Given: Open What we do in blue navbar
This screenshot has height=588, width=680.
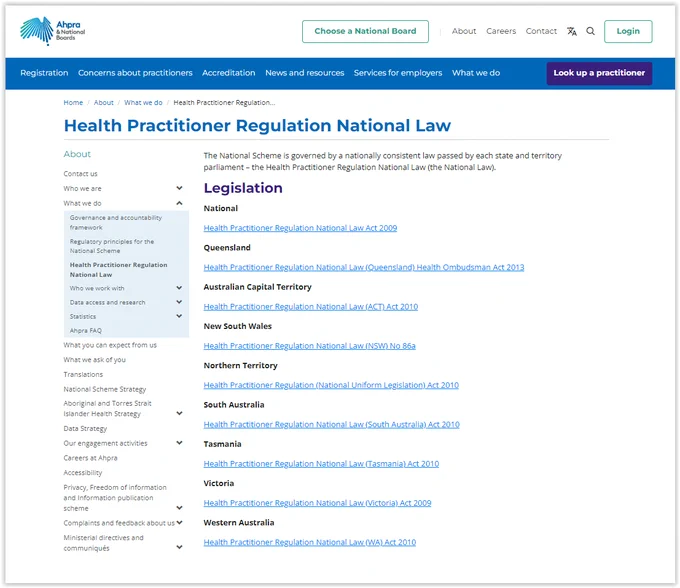Looking at the screenshot, I should (476, 73).
